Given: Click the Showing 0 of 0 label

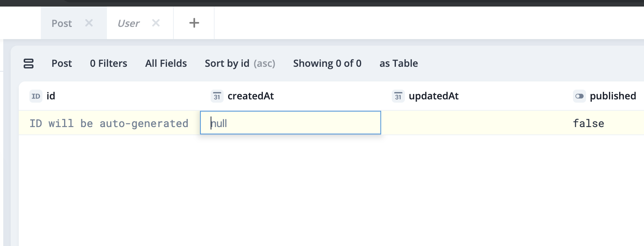Looking at the screenshot, I should click(326, 64).
